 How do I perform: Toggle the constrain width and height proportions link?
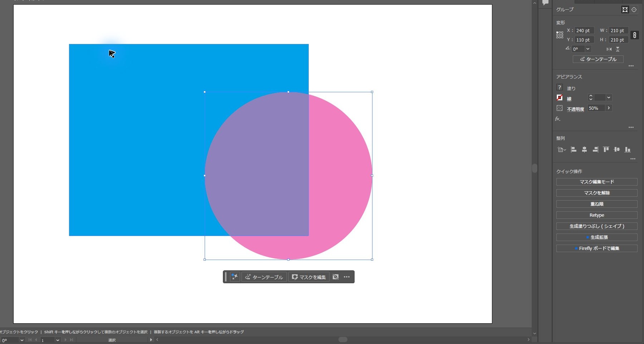[x=634, y=35]
